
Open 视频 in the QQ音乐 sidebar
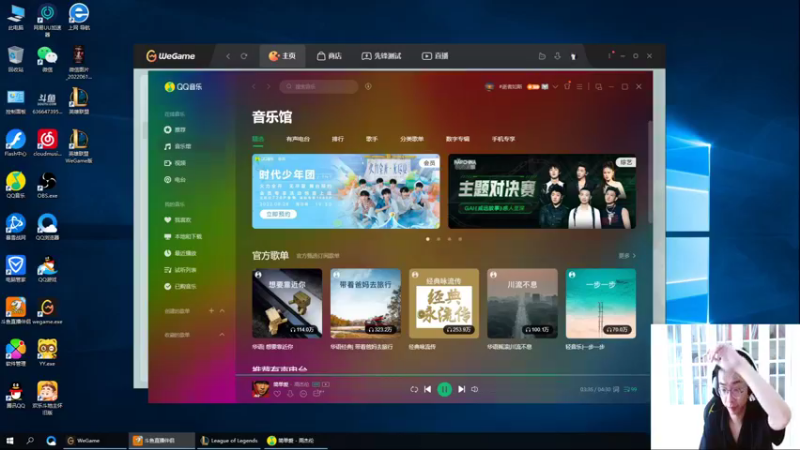click(x=175, y=163)
